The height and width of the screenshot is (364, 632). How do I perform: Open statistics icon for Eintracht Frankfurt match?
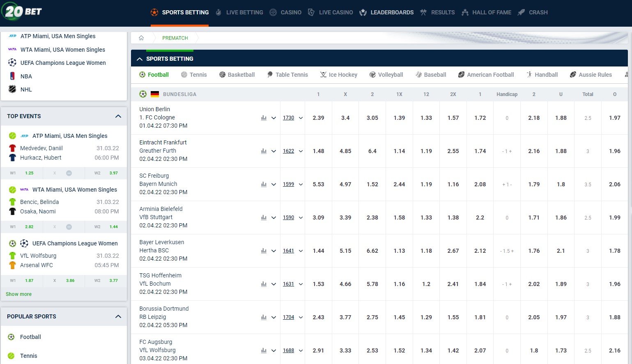coord(264,151)
